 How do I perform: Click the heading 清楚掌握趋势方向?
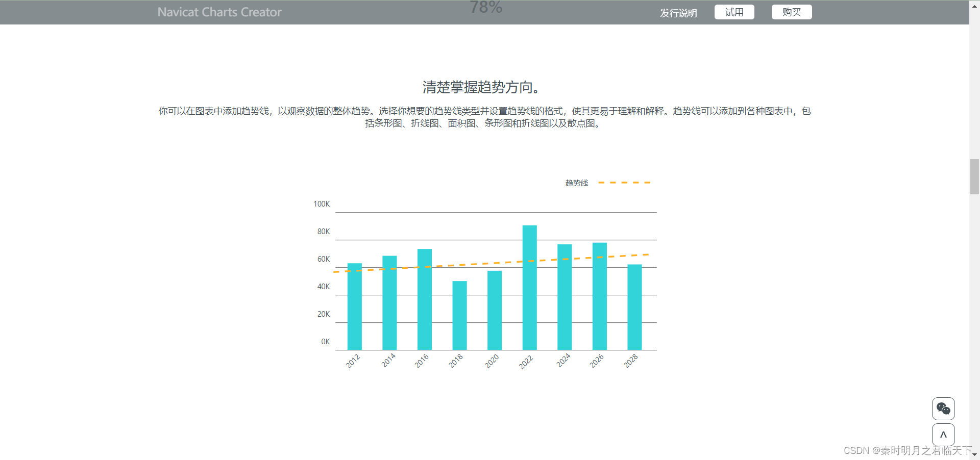481,87
